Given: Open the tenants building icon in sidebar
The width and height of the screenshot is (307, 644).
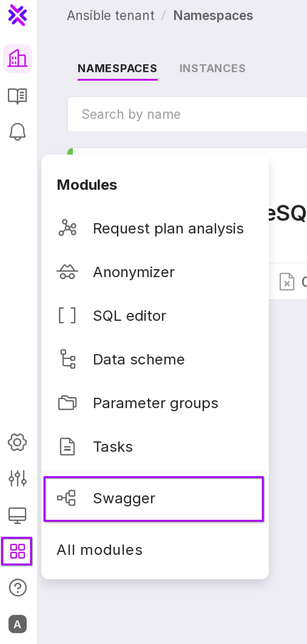Looking at the screenshot, I should click(18, 59).
